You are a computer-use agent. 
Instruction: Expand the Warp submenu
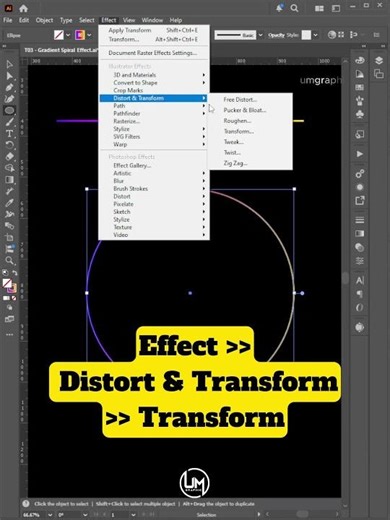153,144
